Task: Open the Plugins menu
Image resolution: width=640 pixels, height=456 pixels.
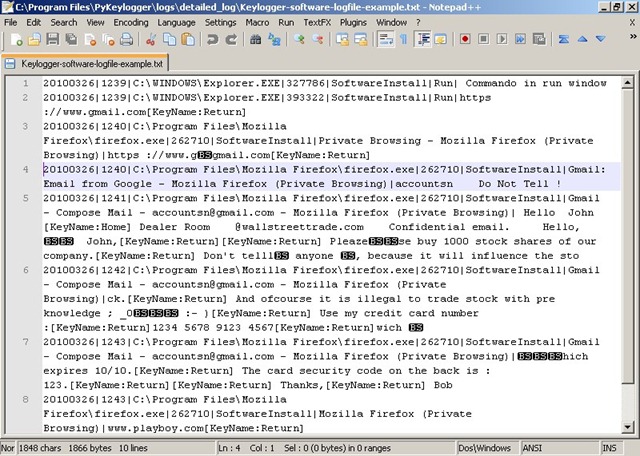Action: 353,22
